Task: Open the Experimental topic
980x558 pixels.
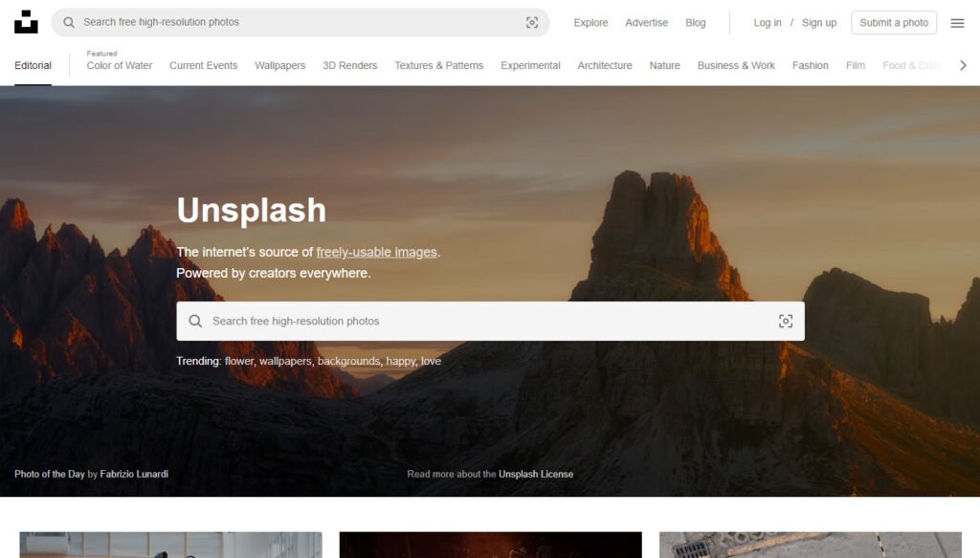Action: tap(530, 66)
